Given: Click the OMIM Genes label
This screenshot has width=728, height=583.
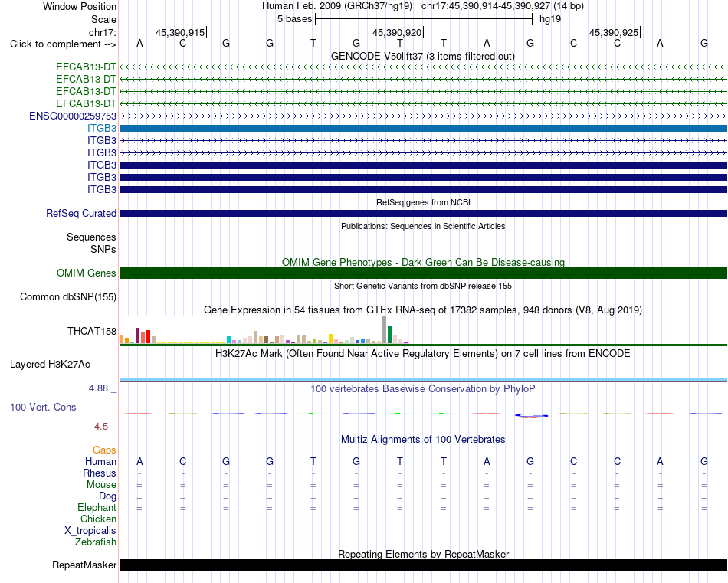Looking at the screenshot, I should [87, 273].
